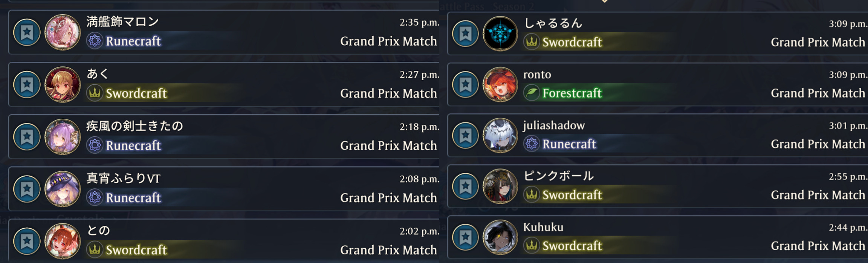
Task: Click the Grand Prix Match label for ronto
Action: 818,93
